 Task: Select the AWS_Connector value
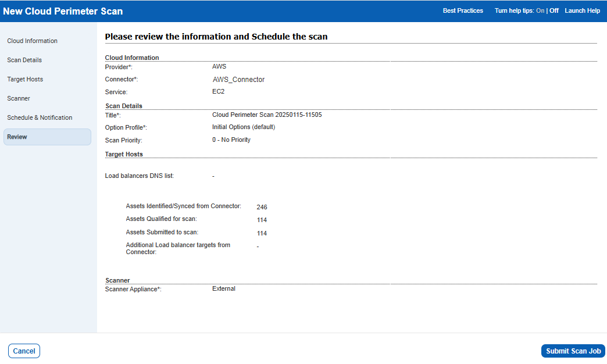[238, 79]
